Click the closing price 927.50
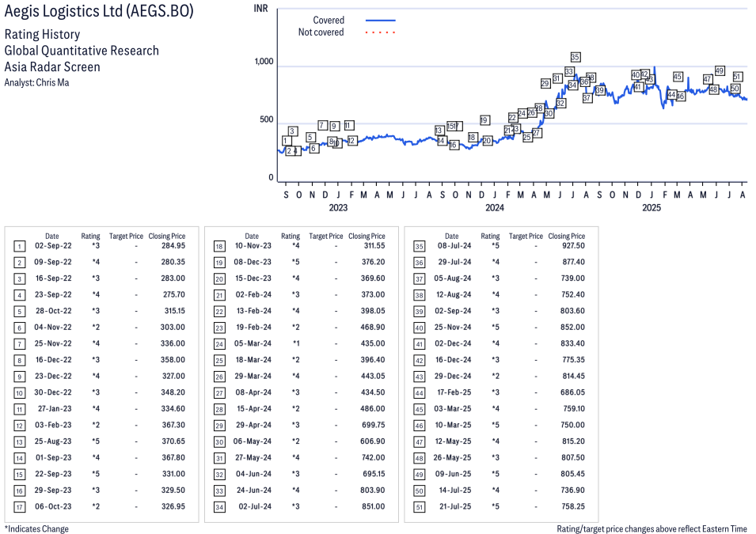This screenshot has width=756, height=534. pos(573,246)
